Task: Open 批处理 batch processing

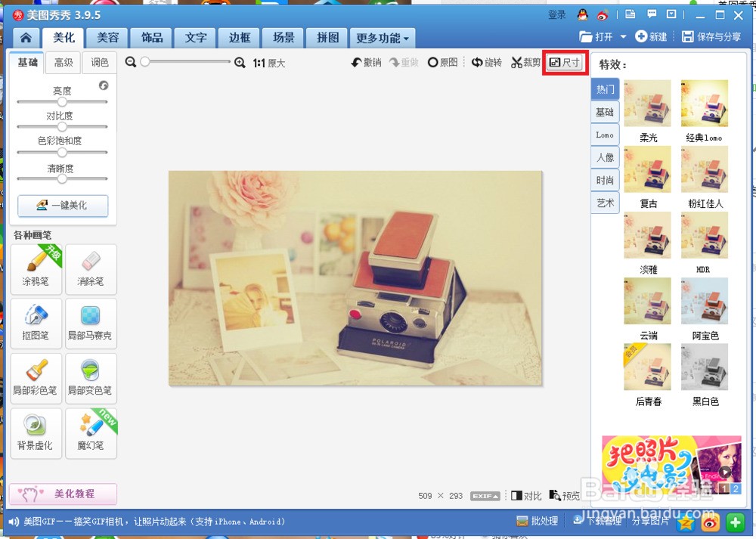Action: [x=537, y=521]
